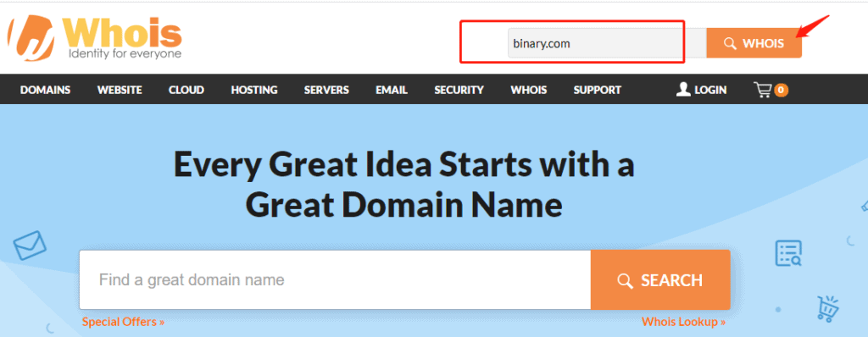Image resolution: width=868 pixels, height=337 pixels.
Task: Open the shopping cart icon
Action: [762, 90]
